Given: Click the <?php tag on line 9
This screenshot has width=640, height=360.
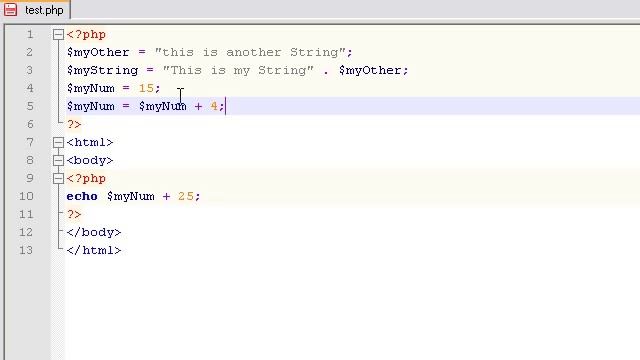Looking at the screenshot, I should tap(86, 178).
